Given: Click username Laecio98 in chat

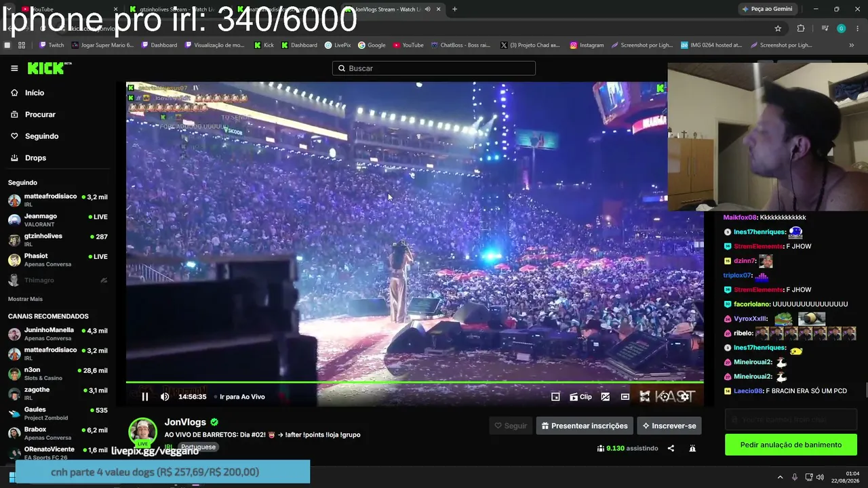Looking at the screenshot, I should pos(748,391).
